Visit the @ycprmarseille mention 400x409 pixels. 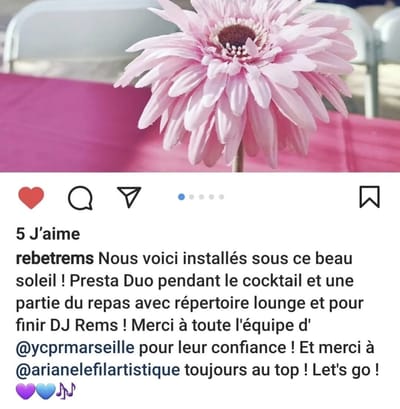coord(75,348)
